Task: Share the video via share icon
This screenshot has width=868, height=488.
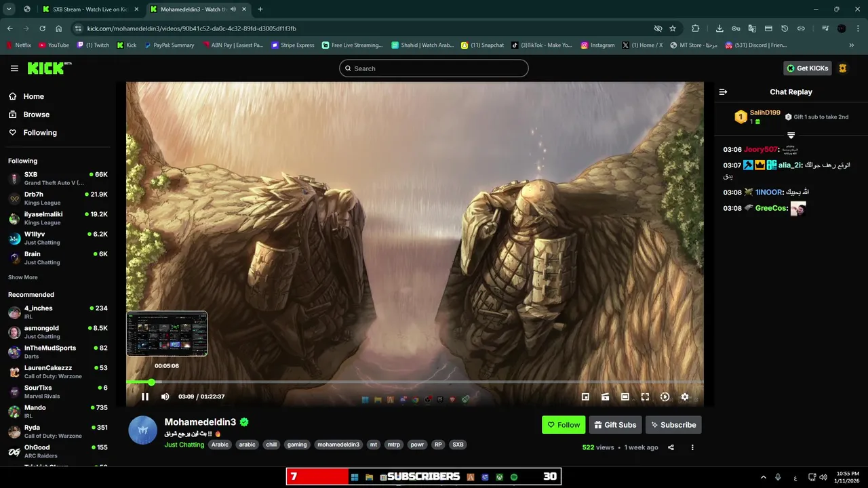Action: tap(671, 447)
